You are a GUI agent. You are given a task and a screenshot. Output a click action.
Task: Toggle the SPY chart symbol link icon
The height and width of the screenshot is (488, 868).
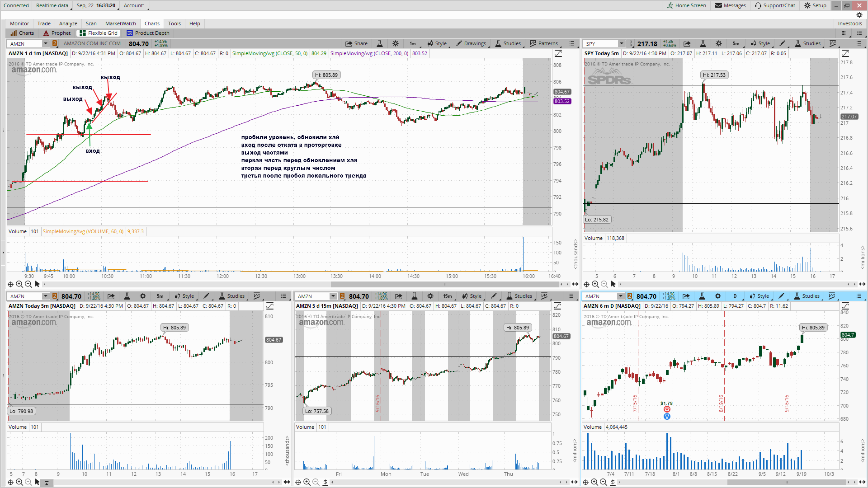(631, 43)
